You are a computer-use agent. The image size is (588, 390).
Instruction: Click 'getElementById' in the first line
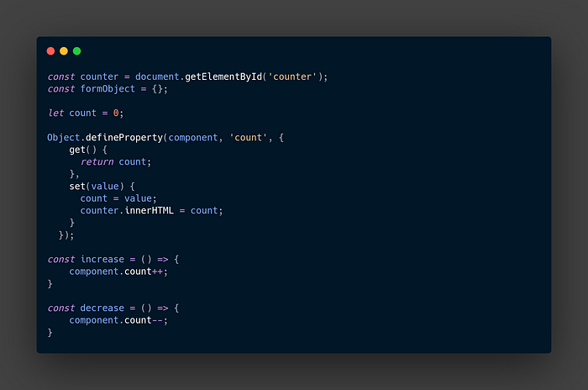point(223,77)
